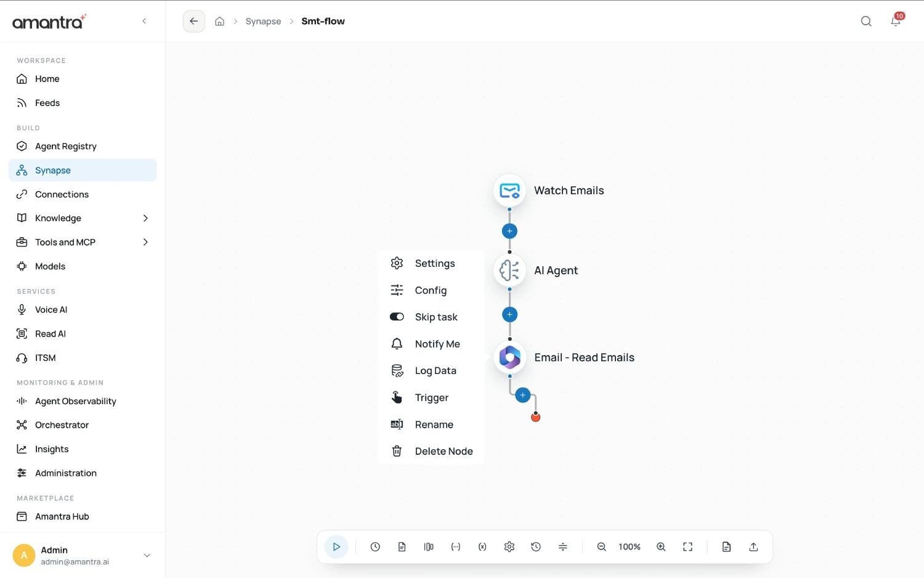The height and width of the screenshot is (578, 924).
Task: Add a step after AI Agent
Action: point(509,314)
